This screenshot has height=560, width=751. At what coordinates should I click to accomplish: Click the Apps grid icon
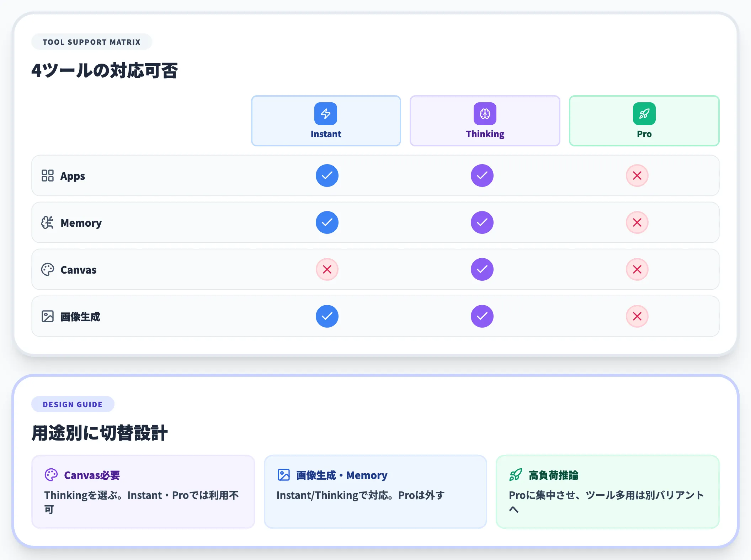pos(48,176)
